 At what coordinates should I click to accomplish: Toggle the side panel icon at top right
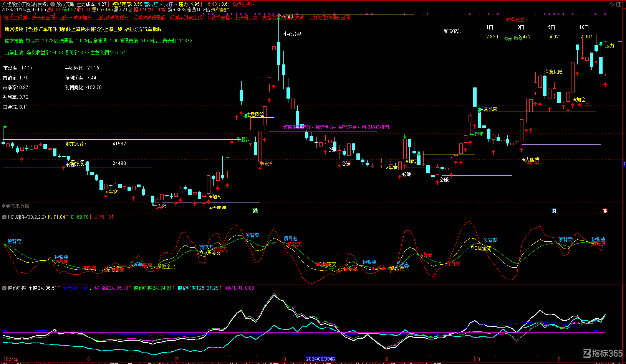point(619,5)
